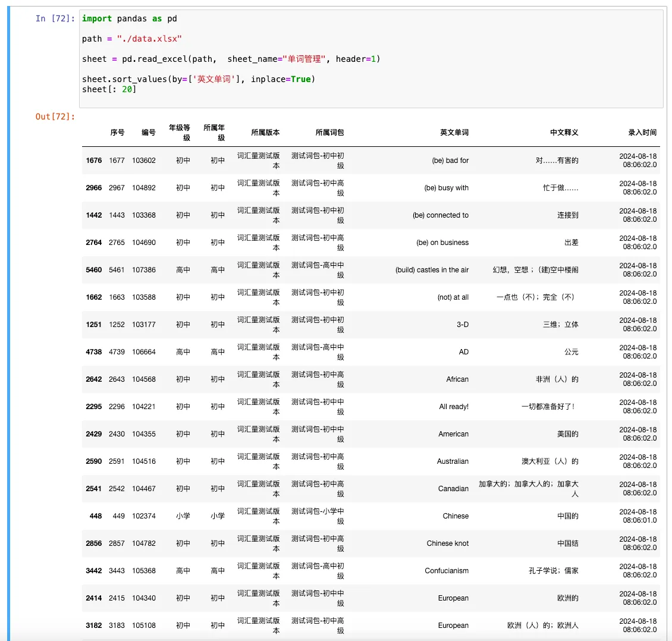Select row index 448 in the table

point(96,516)
